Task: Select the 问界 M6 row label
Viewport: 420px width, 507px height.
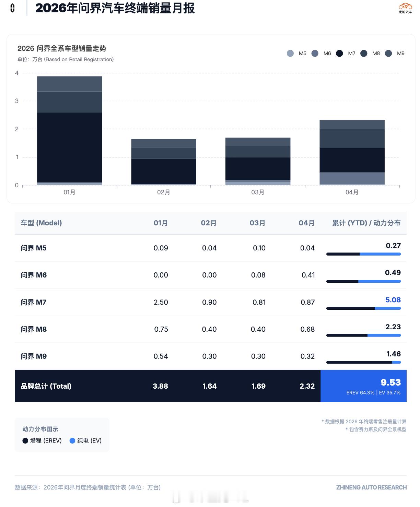Action: click(x=34, y=275)
